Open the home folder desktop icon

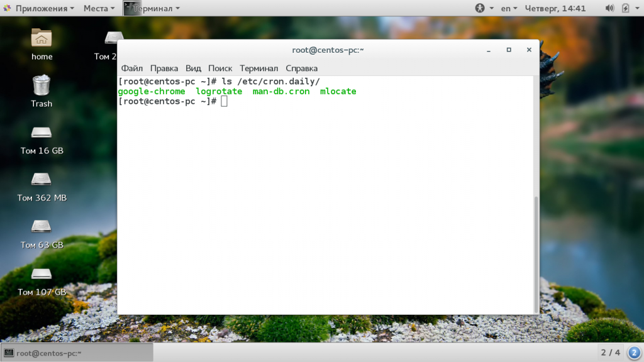pyautogui.click(x=42, y=38)
